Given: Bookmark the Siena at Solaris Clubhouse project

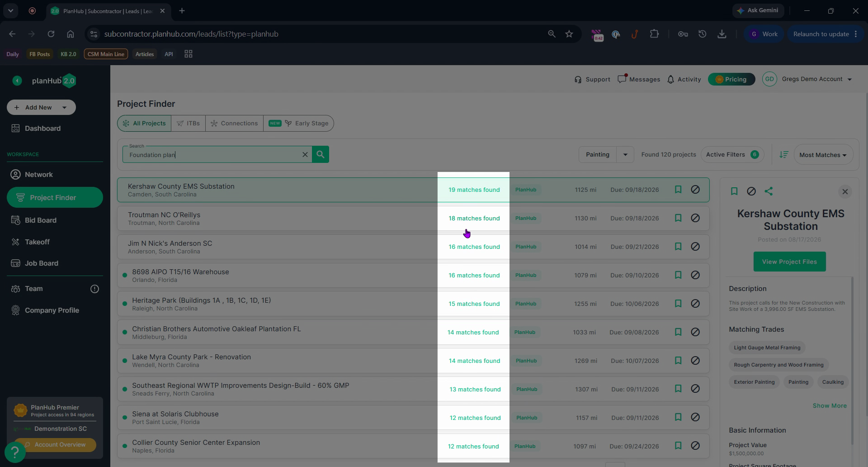Looking at the screenshot, I should [678, 417].
